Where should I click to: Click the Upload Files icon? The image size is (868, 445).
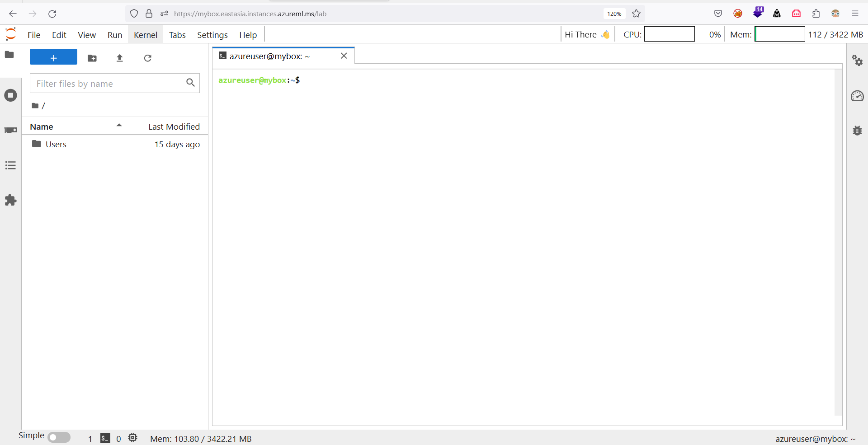click(x=120, y=58)
